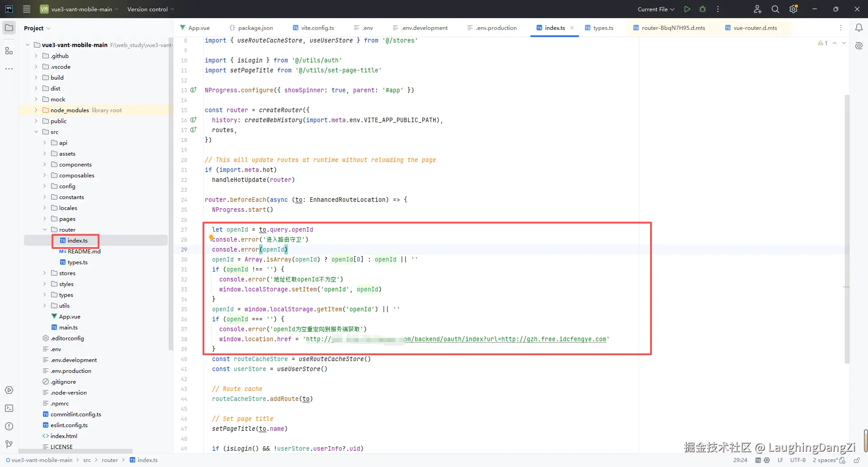The image size is (868, 467).
Task: Open the file settings icon beside 2 spaces
Action: point(842,460)
